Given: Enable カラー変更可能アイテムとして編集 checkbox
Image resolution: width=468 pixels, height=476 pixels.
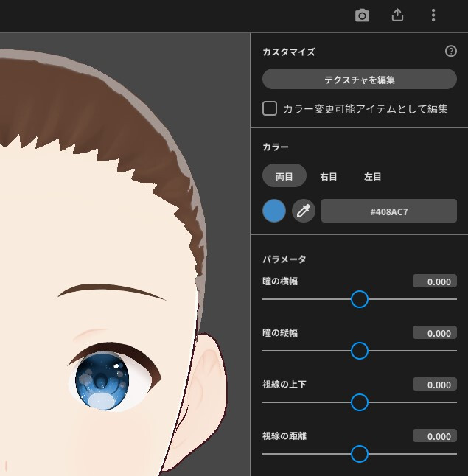Looking at the screenshot, I should [x=270, y=108].
